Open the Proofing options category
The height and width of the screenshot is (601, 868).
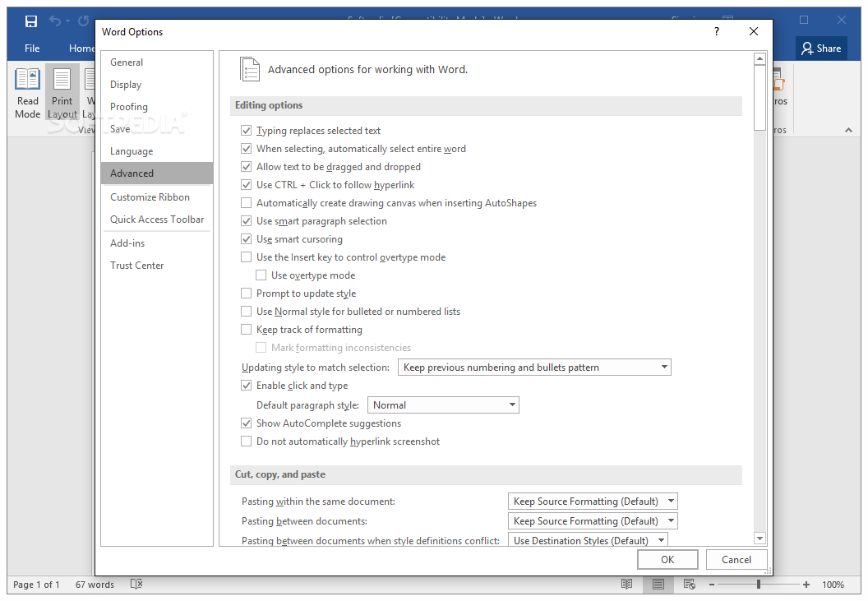pos(157,107)
